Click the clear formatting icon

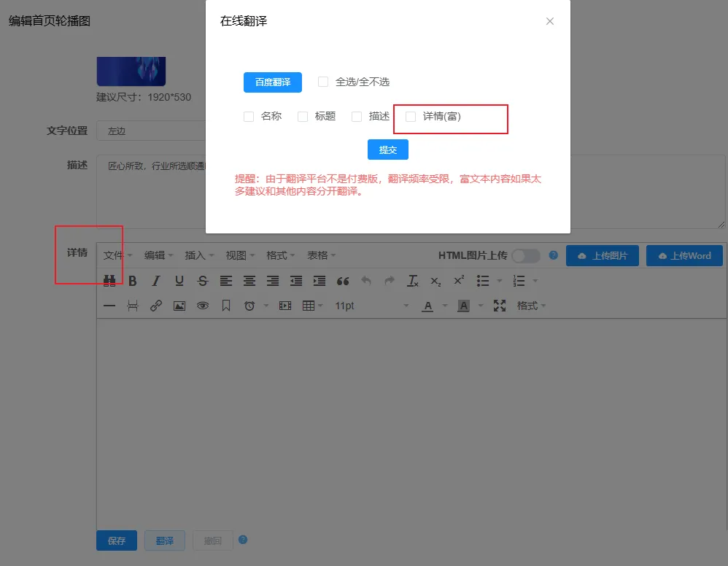[413, 281]
